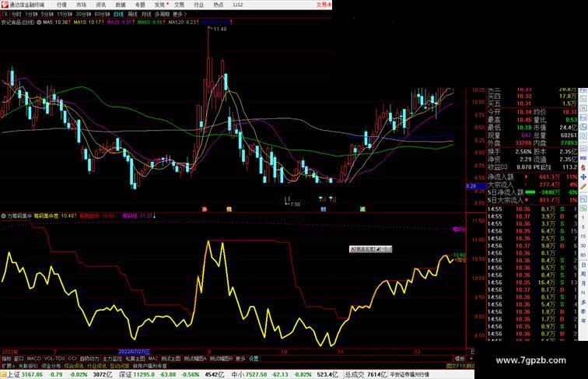Open 行业资讯 tab
Viewport: 588px width, 379px height.
tap(96, 366)
